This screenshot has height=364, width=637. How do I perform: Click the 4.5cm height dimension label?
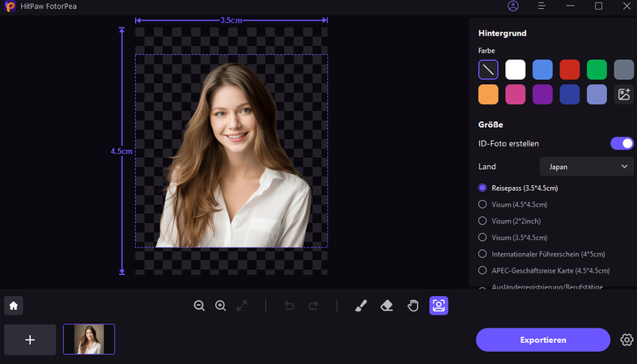[x=121, y=151]
